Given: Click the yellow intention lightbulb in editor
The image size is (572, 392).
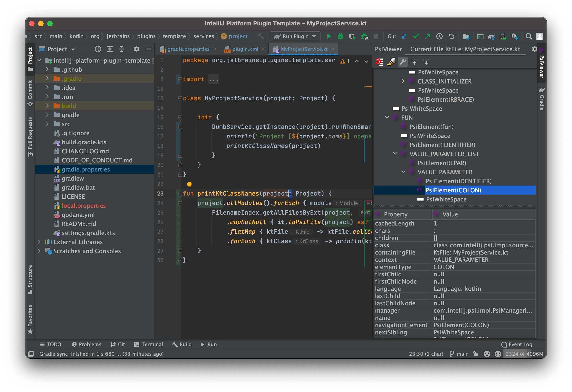Looking at the screenshot, I should pos(189,184).
